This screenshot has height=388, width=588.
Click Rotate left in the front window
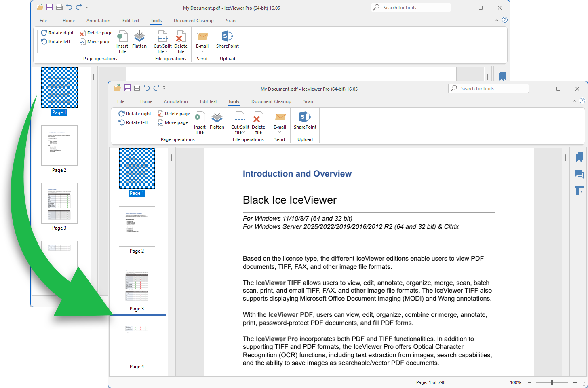tap(133, 122)
